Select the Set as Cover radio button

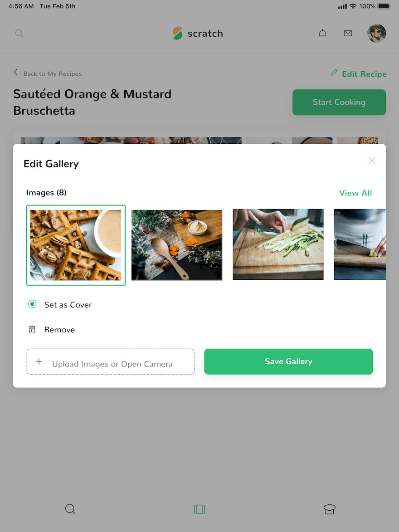tap(32, 304)
